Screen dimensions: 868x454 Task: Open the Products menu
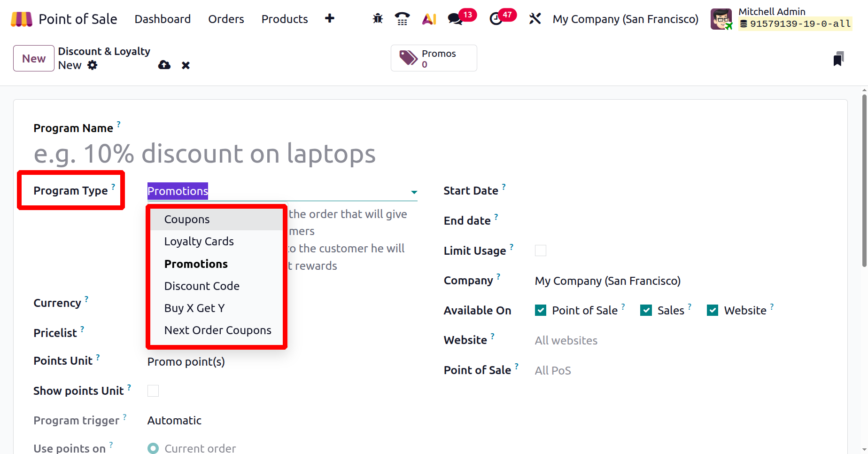(285, 19)
